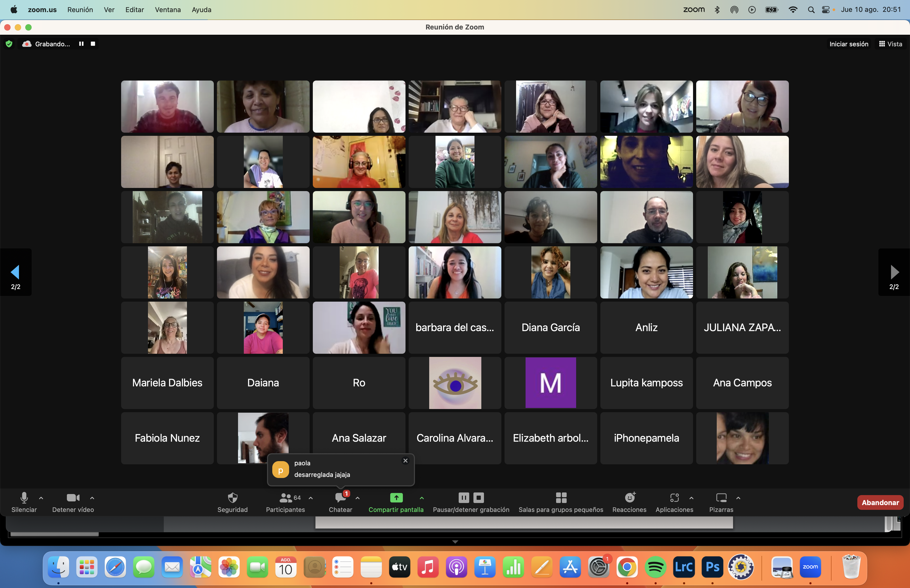Open the Vista layout dropdown

click(890, 44)
